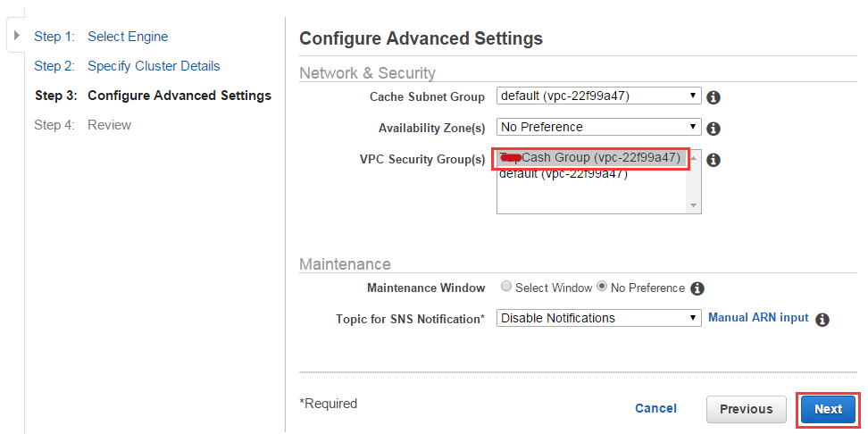868x434 pixels.
Task: Open info icon beside Cache Subnet Group
Action: [714, 98]
